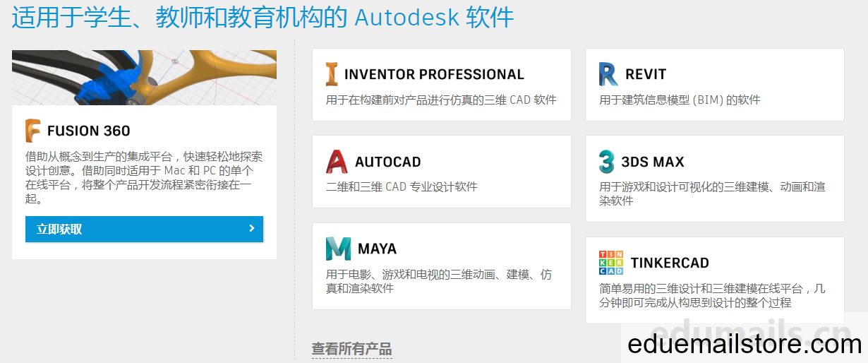Click the Inventor description about 三维 CAD 软件
868x363 pixels.
click(441, 100)
